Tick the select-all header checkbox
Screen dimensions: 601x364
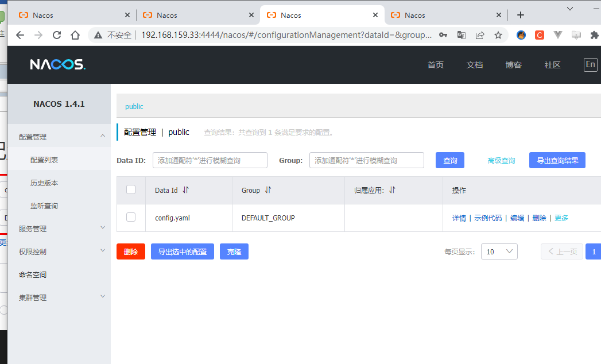[131, 189]
